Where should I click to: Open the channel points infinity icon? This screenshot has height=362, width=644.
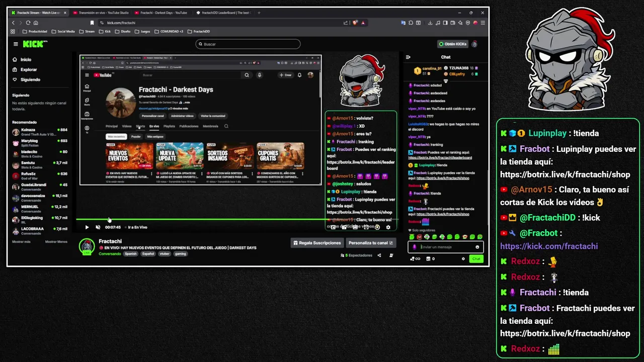[415, 259]
